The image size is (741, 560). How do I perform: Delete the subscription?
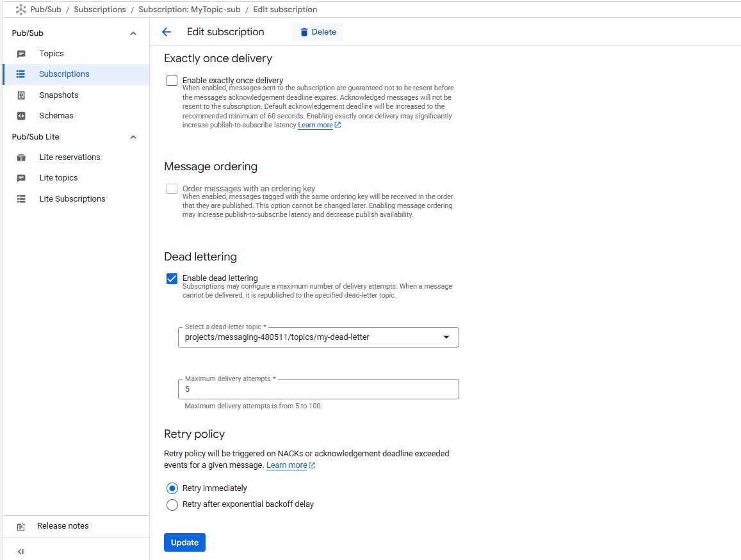click(318, 32)
